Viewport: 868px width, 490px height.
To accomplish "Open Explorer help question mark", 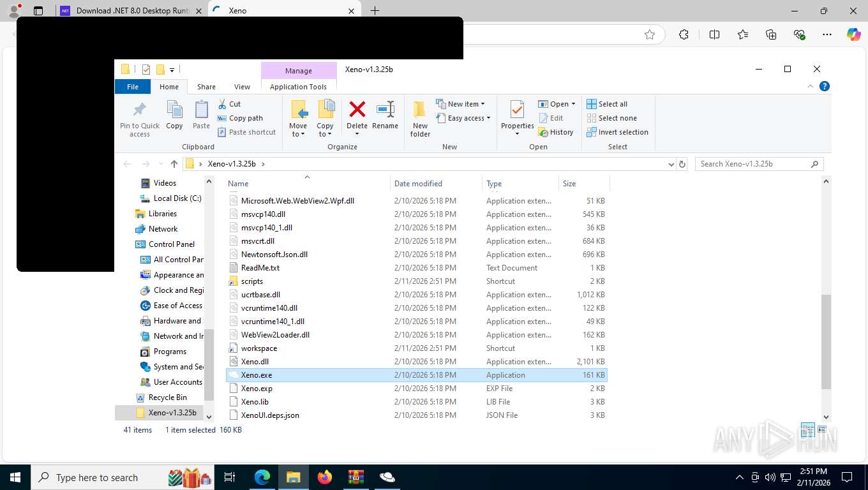I will pyautogui.click(x=824, y=86).
